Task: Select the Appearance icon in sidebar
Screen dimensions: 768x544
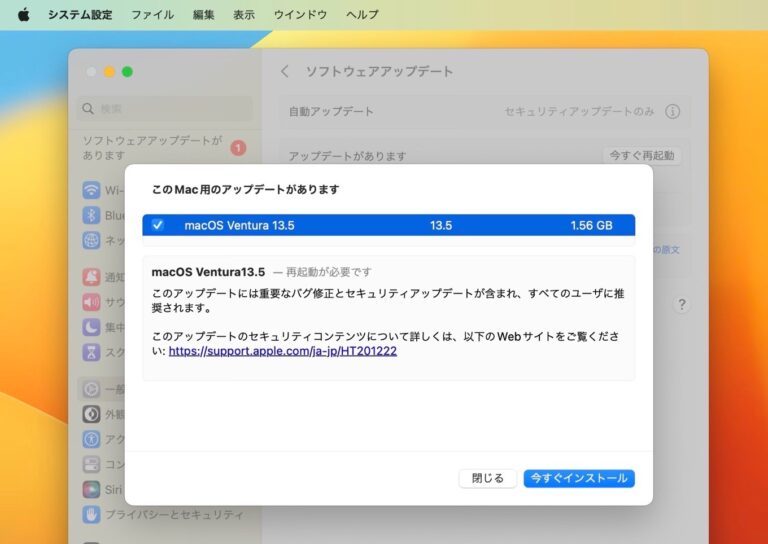Action: [x=91, y=414]
